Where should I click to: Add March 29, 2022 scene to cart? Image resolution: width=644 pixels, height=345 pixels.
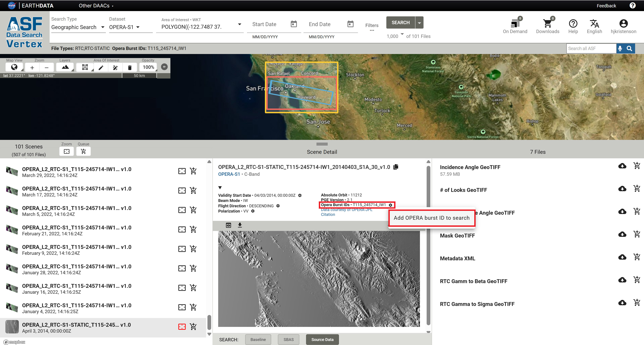pyautogui.click(x=193, y=171)
